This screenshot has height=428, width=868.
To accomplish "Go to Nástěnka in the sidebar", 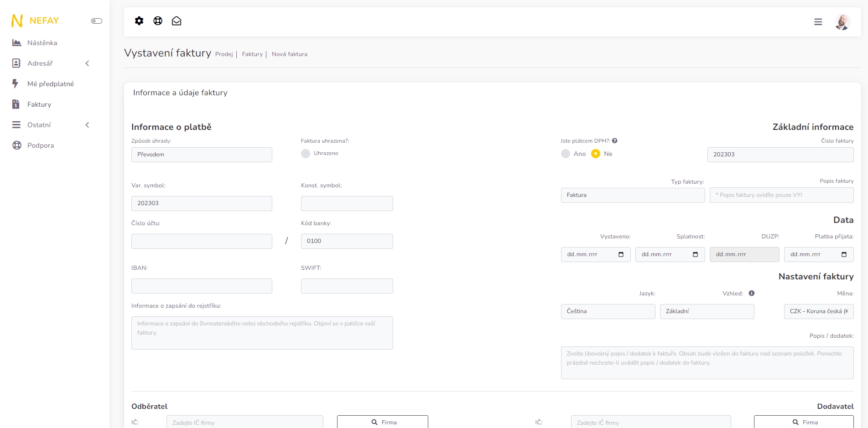I will (x=42, y=43).
